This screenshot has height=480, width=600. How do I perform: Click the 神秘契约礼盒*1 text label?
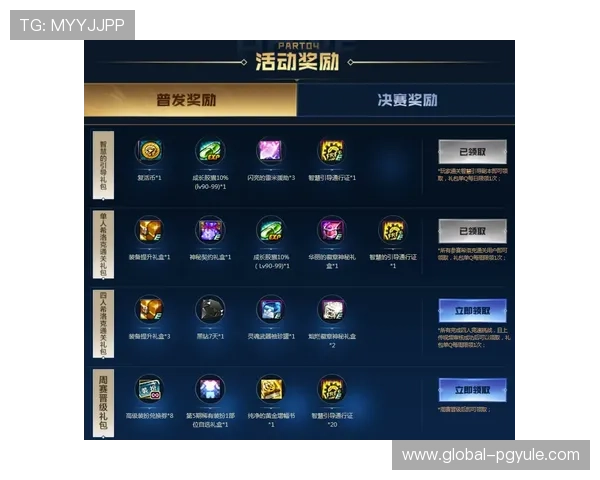pos(210,257)
